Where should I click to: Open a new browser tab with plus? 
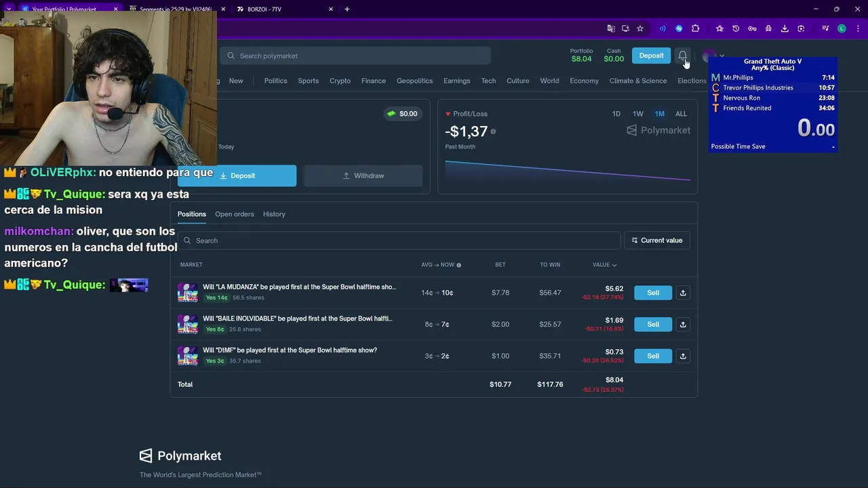pos(347,9)
